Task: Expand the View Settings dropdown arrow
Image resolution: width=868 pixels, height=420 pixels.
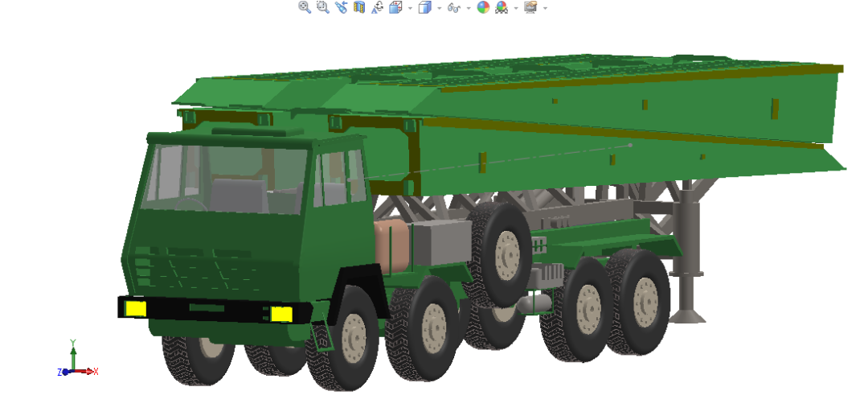Action: pyautogui.click(x=545, y=8)
